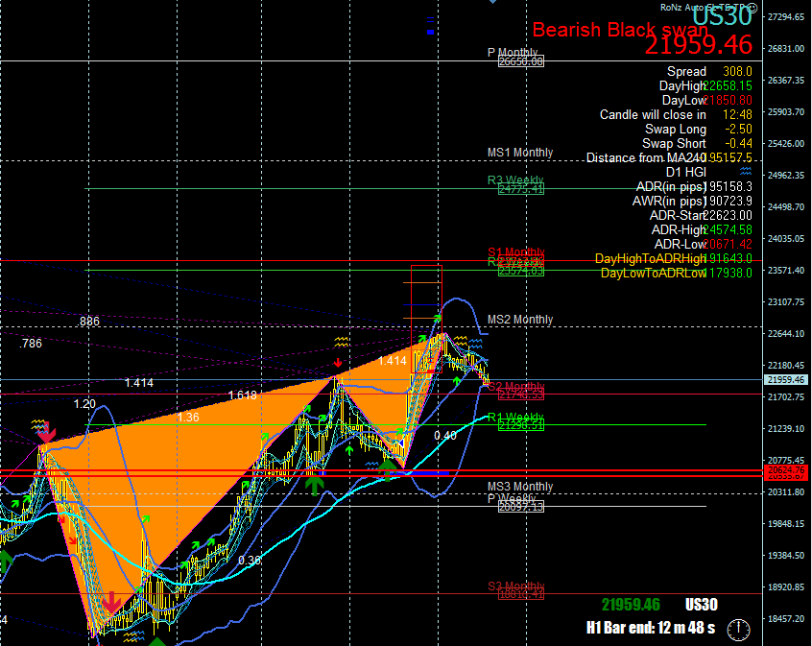Select the S1 Monthly pivot label
Screen dimensions: 812x646
pyautogui.click(x=515, y=252)
